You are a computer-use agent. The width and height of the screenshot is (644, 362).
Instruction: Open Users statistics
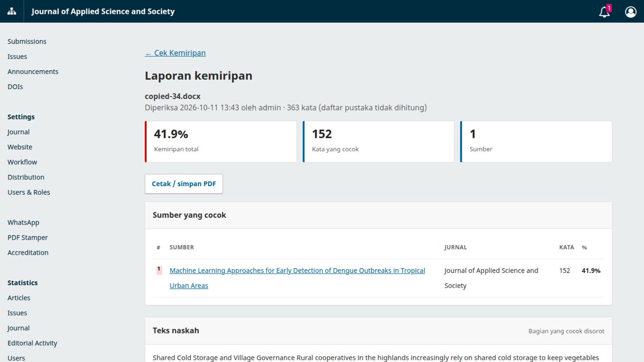coord(16,358)
